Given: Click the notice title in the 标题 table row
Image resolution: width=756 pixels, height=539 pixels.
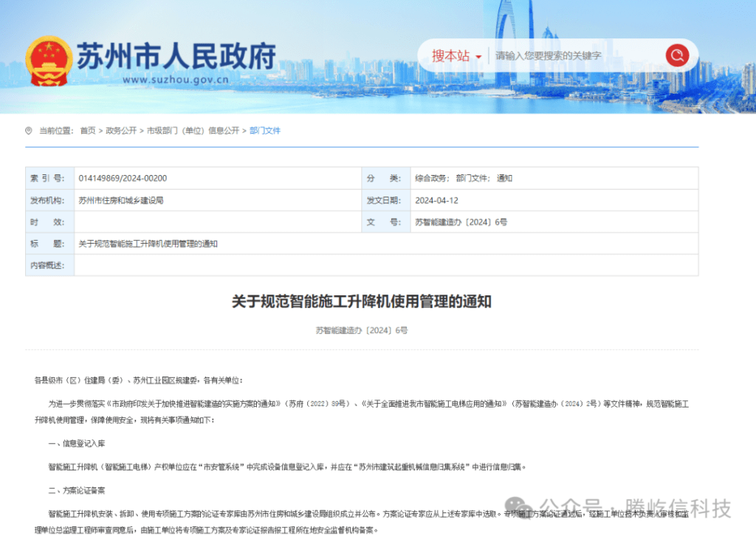Looking at the screenshot, I should click(148, 244).
